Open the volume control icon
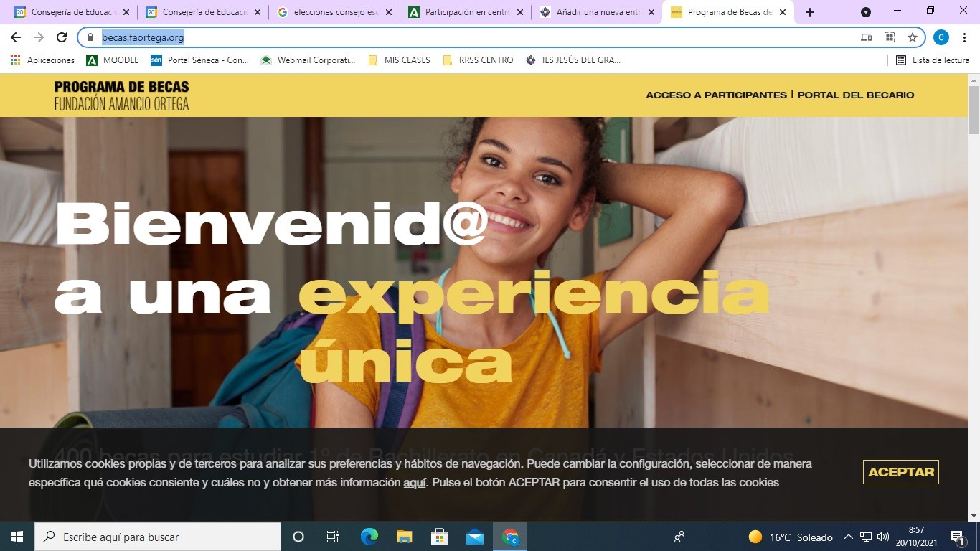The image size is (980, 551). click(x=883, y=537)
